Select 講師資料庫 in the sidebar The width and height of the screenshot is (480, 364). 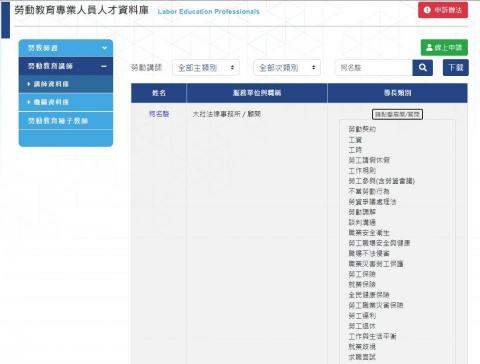coord(66,84)
